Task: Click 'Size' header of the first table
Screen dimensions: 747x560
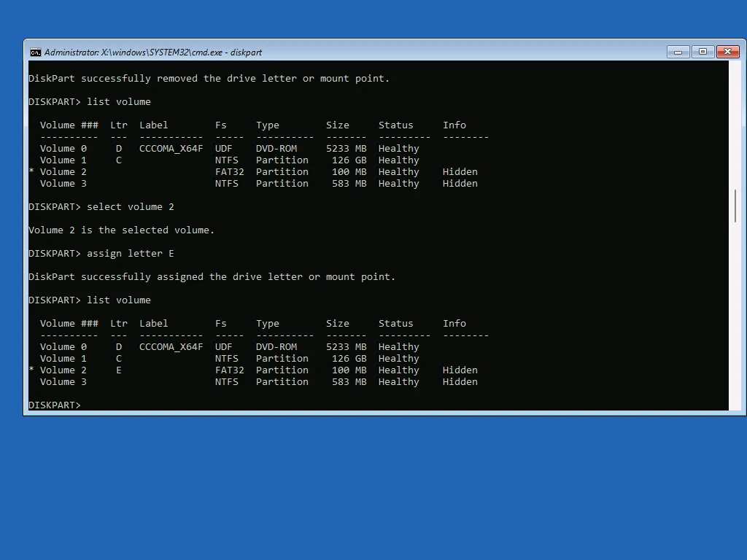Action: 338,125
